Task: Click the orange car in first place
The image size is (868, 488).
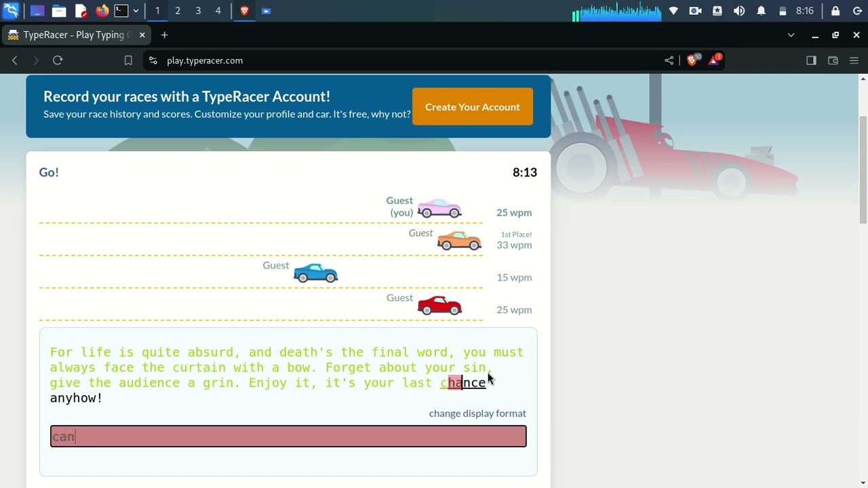Action: [459, 241]
